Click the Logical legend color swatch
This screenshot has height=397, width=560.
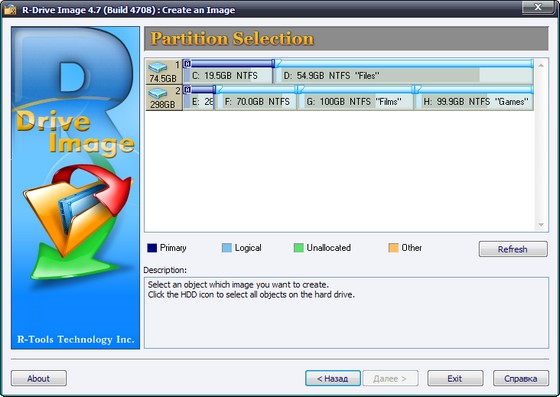(x=227, y=248)
